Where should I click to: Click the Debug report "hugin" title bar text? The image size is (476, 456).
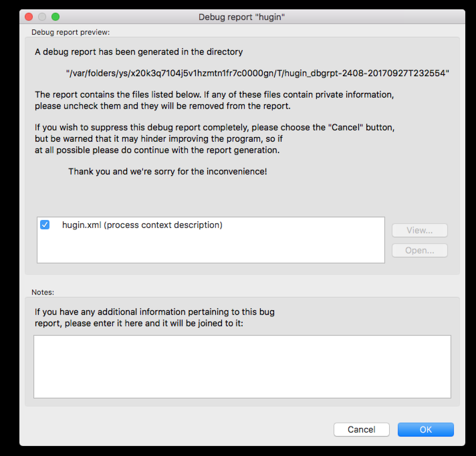pyautogui.click(x=241, y=17)
